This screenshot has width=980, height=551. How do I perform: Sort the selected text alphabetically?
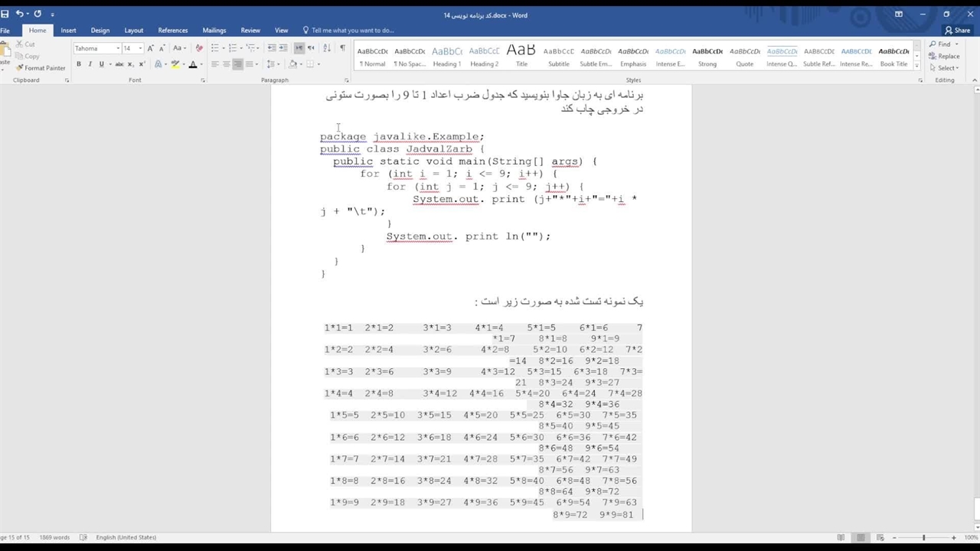(x=327, y=48)
